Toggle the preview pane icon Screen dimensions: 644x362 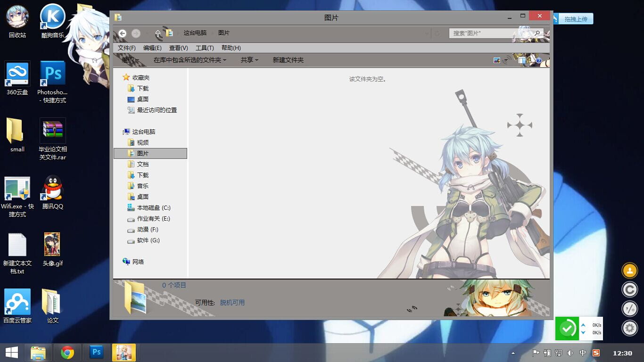(521, 60)
